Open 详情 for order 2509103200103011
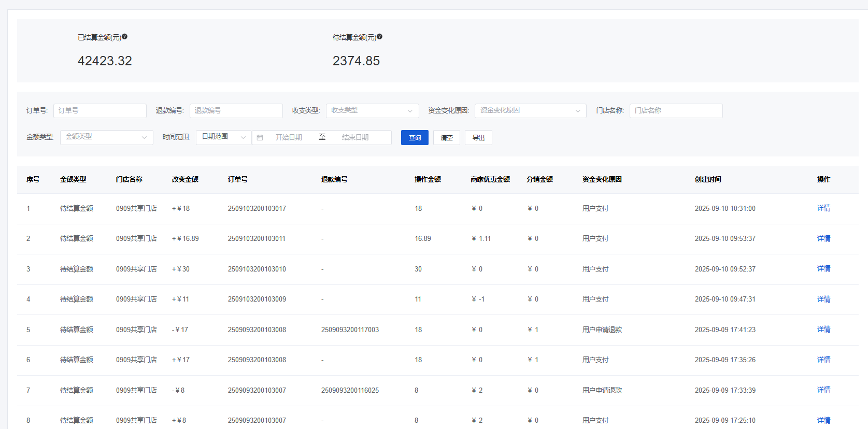This screenshot has height=429, width=868. click(824, 238)
